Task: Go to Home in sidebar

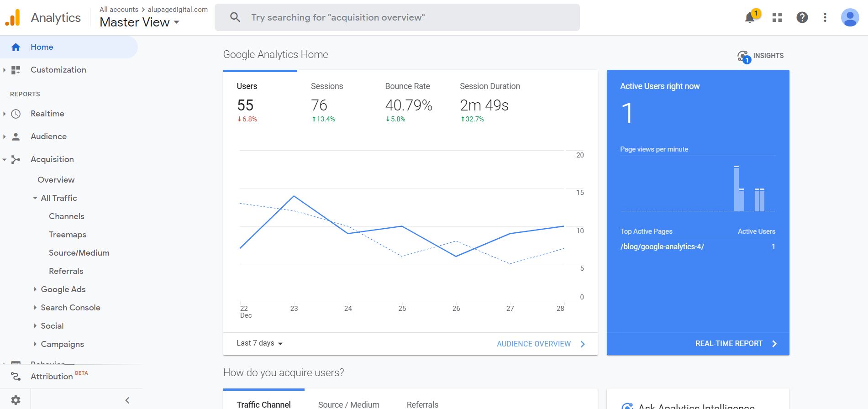Action: [68, 47]
